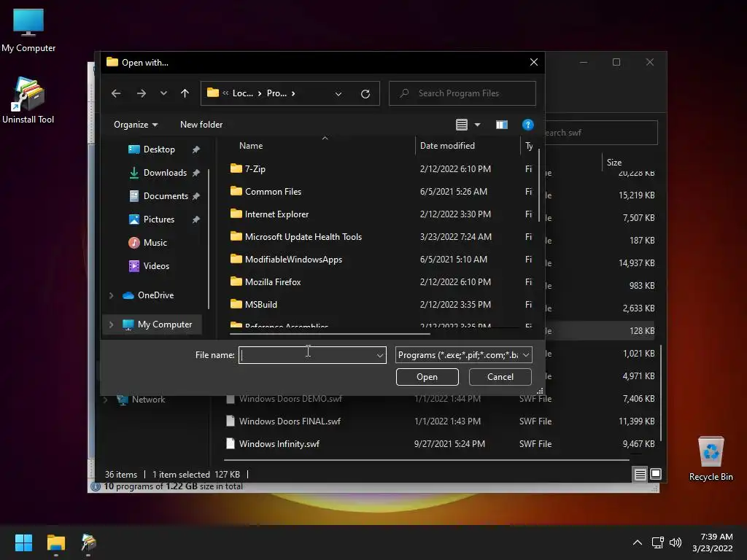Unpin Desktop using its pin icon
The height and width of the screenshot is (560, 747).
pos(196,149)
